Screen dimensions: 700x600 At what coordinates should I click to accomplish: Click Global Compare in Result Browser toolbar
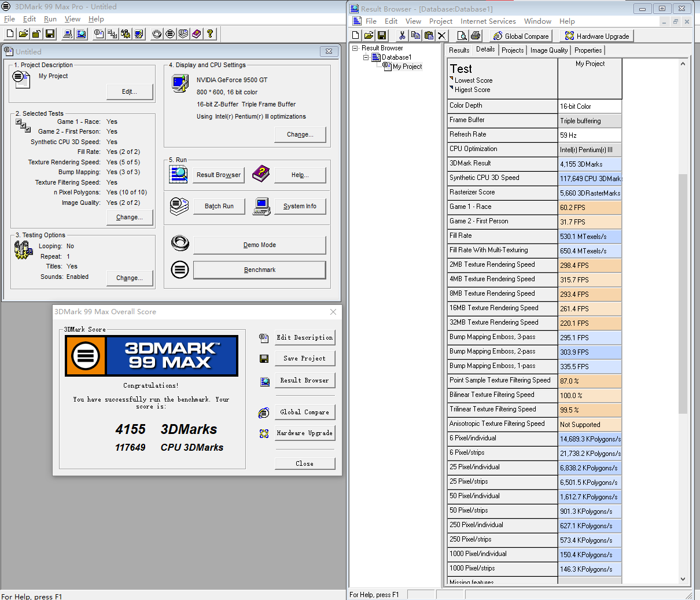click(521, 36)
